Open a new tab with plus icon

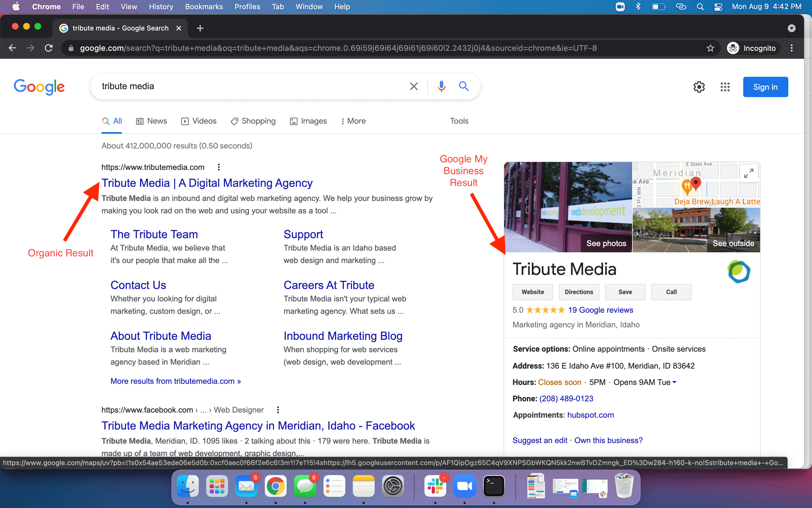[200, 28]
